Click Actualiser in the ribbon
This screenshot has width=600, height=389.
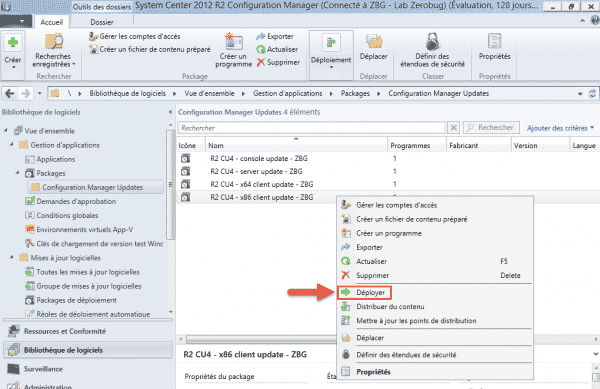[277, 49]
